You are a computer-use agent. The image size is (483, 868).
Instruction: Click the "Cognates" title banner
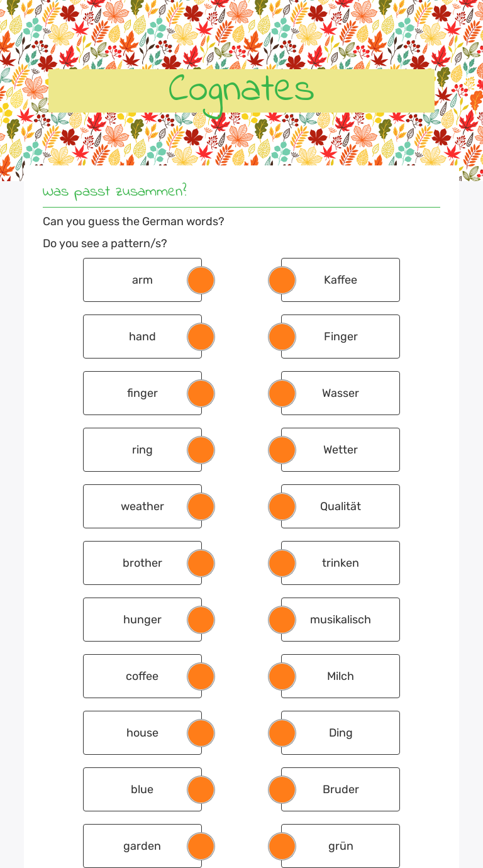click(x=241, y=91)
